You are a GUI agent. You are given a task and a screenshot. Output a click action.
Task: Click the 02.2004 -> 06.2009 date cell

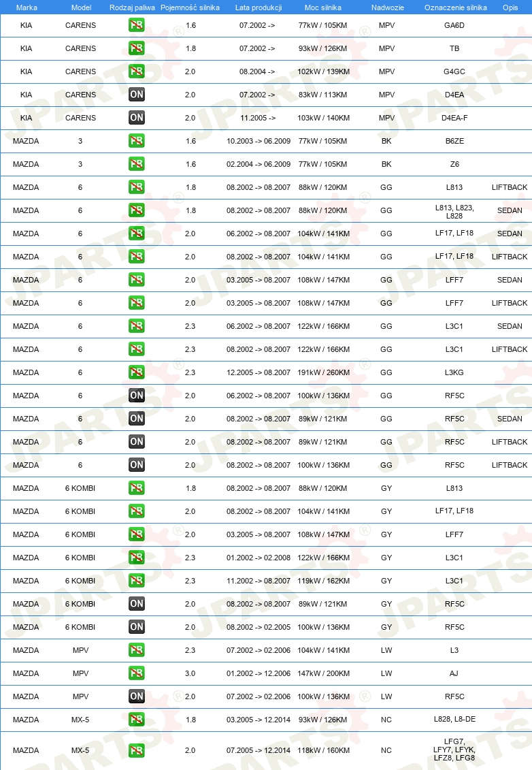258,164
